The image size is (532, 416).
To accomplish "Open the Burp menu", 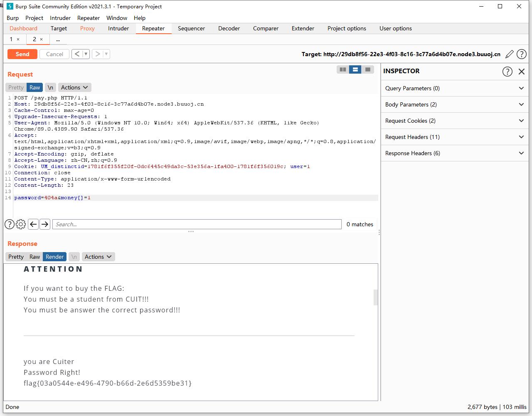I will click(12, 18).
